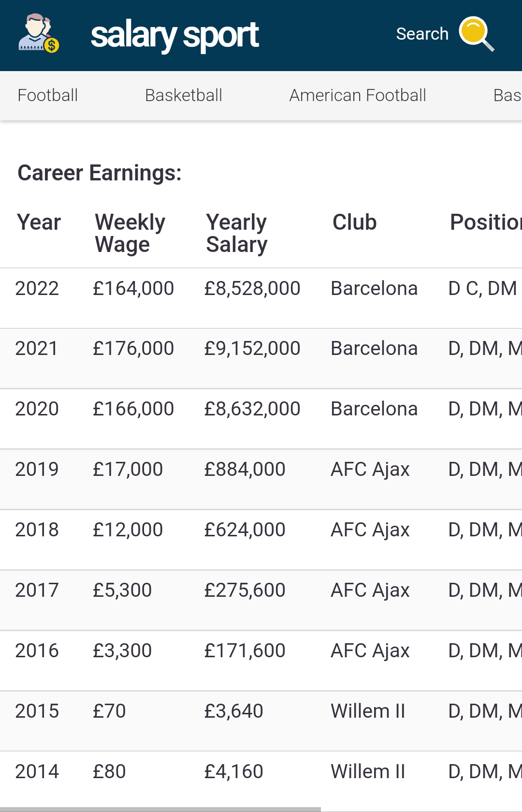The image size is (522, 812).
Task: Click the Salary Sport logo icon
Action: 39,34
